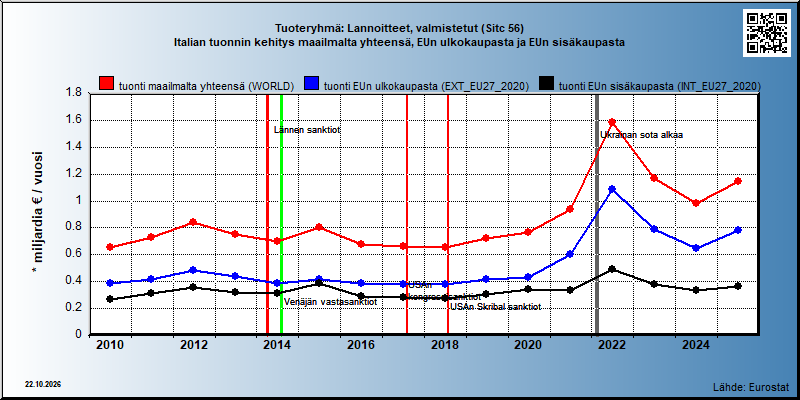Click the 'USAn Skribal sanktiot' annotation
Screen dimensions: 800x400
495,307
